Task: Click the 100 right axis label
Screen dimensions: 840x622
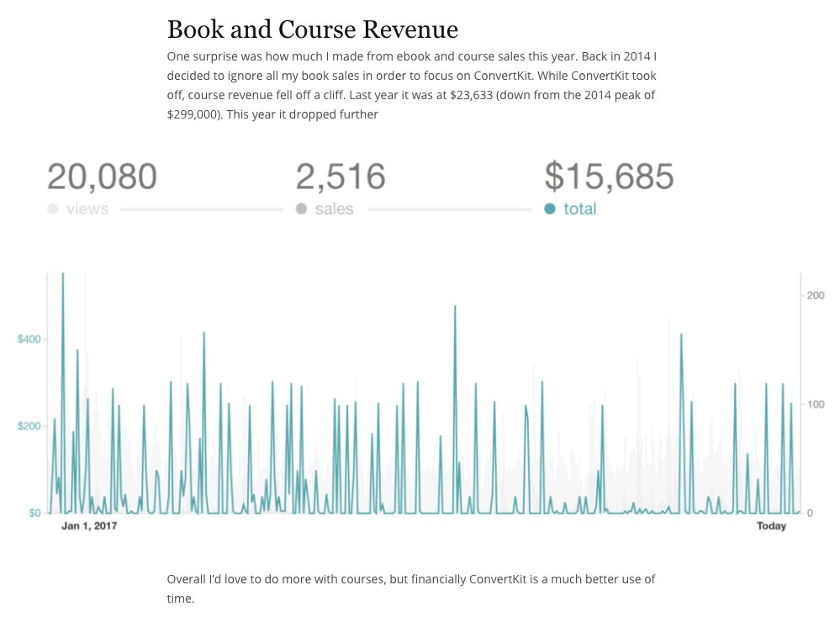Action: pos(816,404)
